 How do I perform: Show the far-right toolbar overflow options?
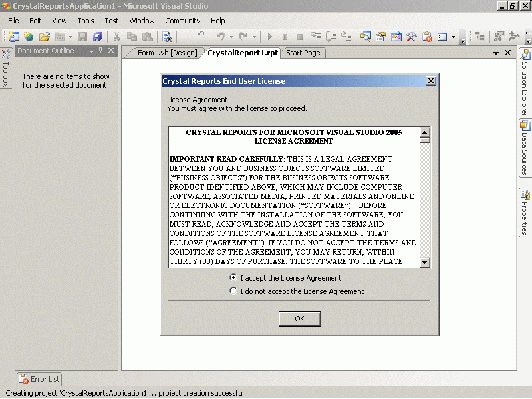click(527, 37)
